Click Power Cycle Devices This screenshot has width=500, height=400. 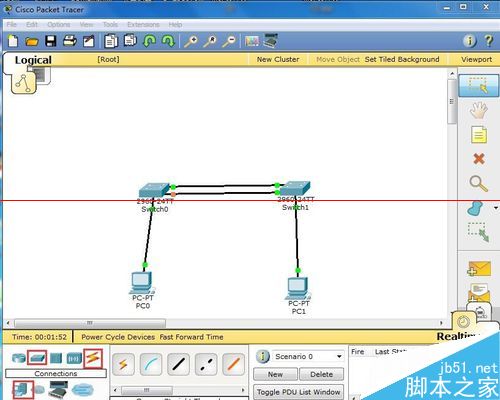coord(118,337)
